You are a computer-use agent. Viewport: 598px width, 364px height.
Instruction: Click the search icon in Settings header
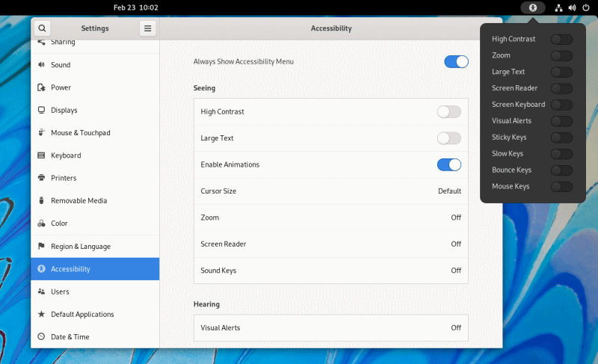[42, 28]
